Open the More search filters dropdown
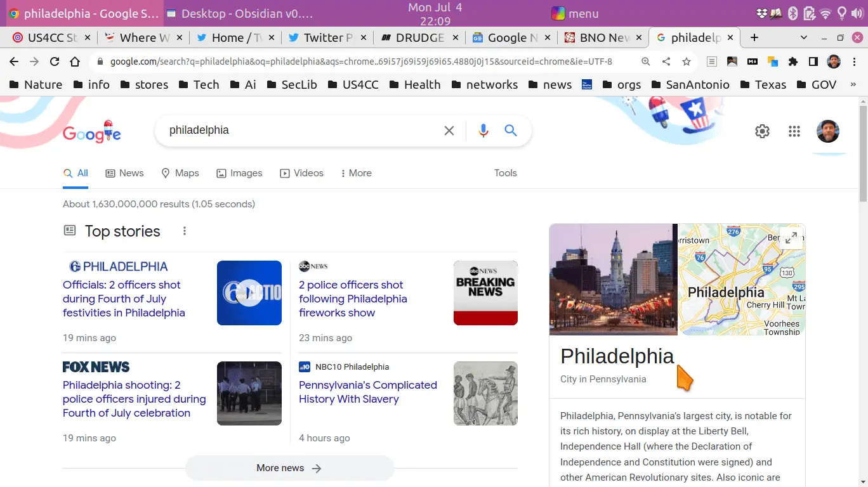This screenshot has height=487, width=868. [x=356, y=173]
